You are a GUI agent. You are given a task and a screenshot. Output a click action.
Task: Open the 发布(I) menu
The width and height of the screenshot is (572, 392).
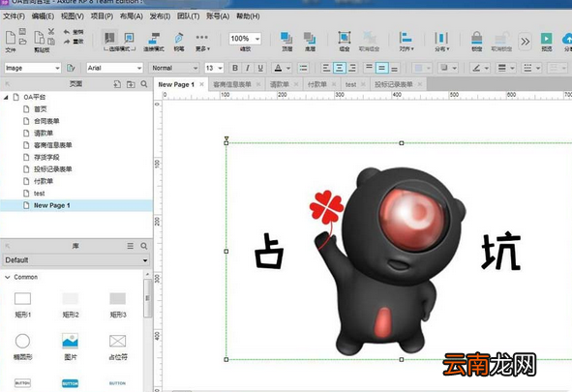[160, 16]
